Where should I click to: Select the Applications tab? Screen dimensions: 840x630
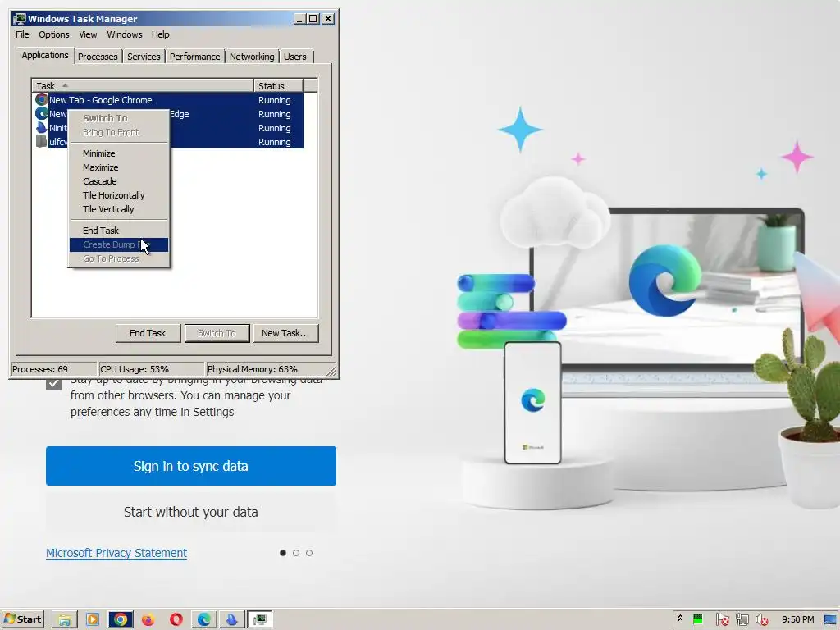(45, 55)
